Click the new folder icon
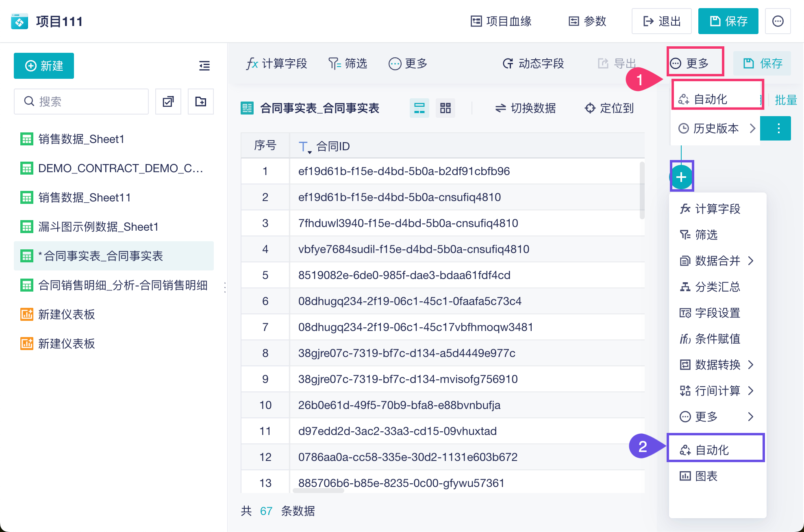This screenshot has width=804, height=532. pyautogui.click(x=201, y=102)
